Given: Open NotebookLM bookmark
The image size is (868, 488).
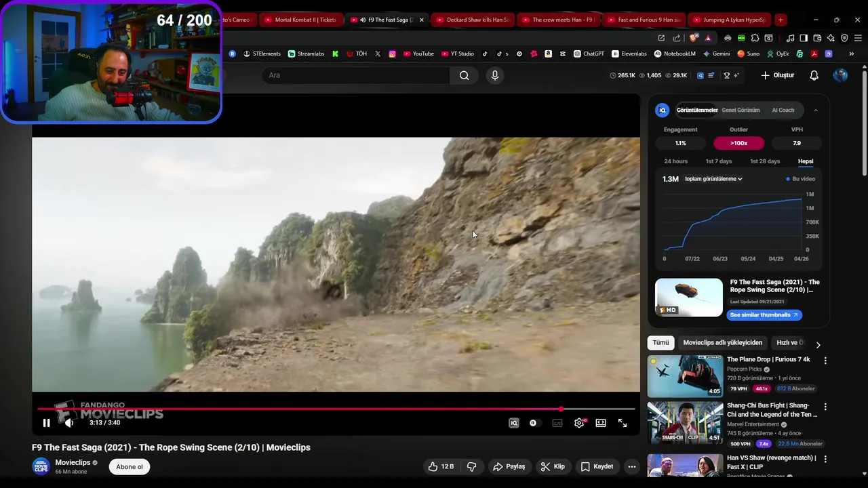Looking at the screenshot, I should (675, 54).
